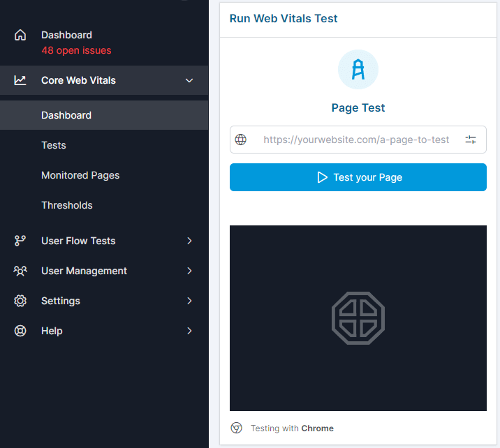Click the User Flow Tests branch icon
This screenshot has width=500, height=448.
point(20,241)
